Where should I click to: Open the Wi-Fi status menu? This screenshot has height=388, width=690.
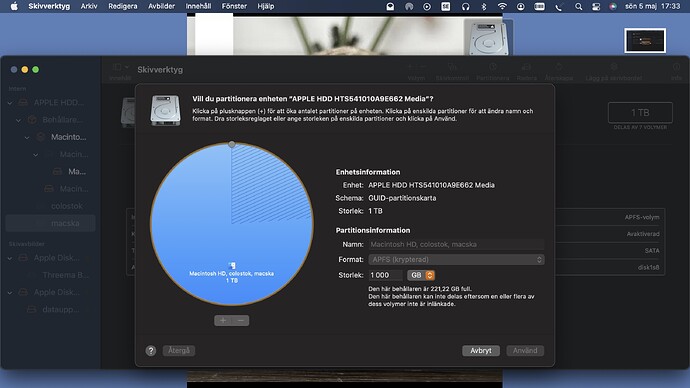click(502, 7)
